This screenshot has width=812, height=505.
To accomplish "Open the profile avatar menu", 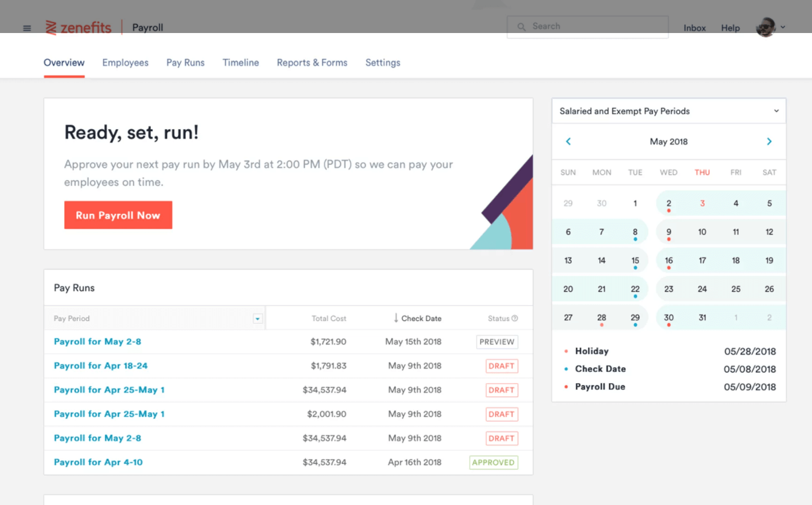I will (x=766, y=26).
